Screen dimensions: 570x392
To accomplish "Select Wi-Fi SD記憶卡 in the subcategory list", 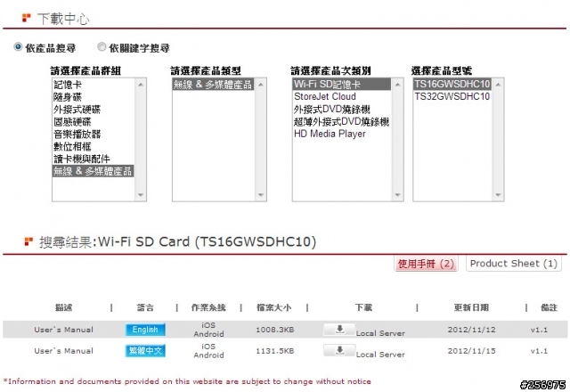I will pyautogui.click(x=342, y=85).
